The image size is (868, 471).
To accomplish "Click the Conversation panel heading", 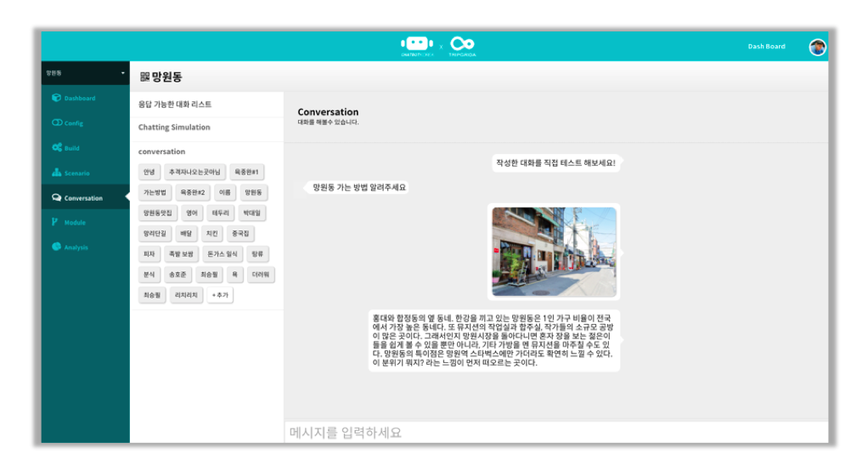I will (x=328, y=112).
